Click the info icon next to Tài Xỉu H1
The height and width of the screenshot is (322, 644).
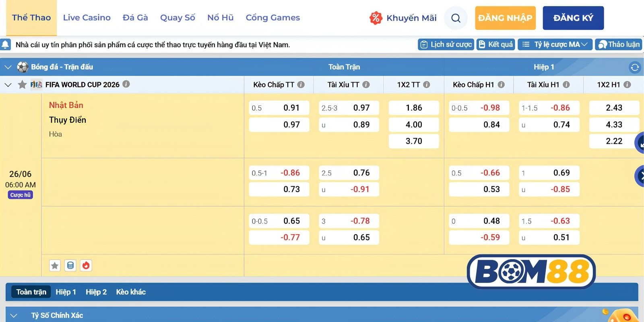[x=566, y=85]
